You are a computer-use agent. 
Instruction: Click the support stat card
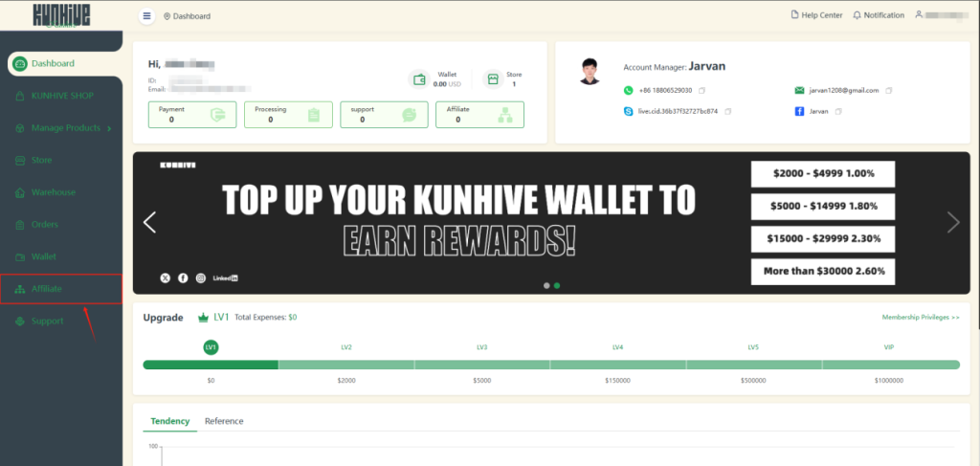[x=385, y=115]
